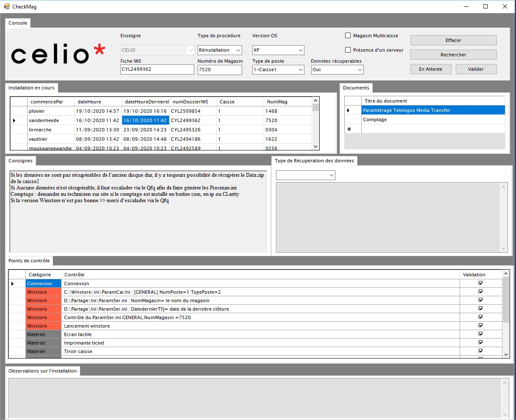Check Présence d'un serveur option
The image size is (516, 420).
[x=348, y=50]
